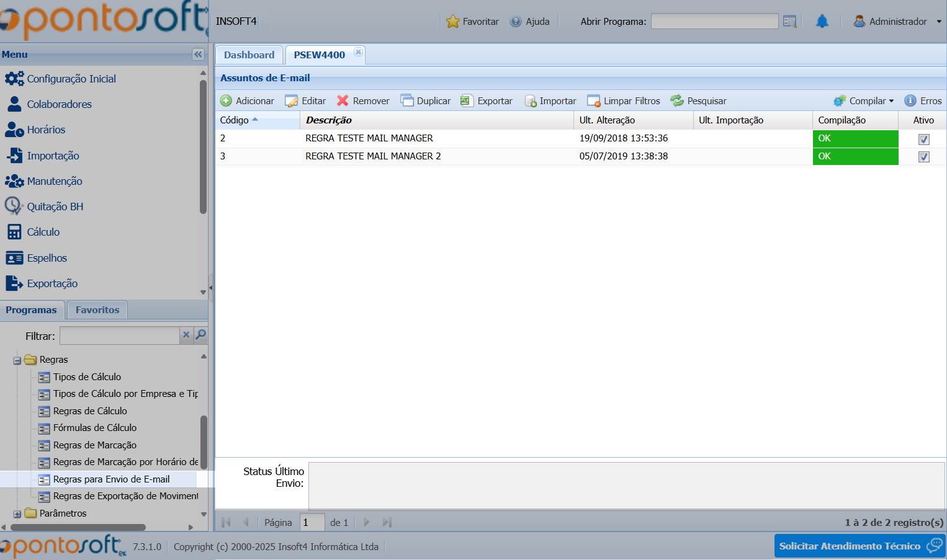Screen dimensions: 947x560
Task: Expand the Parâmetros folder
Action: tap(17, 514)
